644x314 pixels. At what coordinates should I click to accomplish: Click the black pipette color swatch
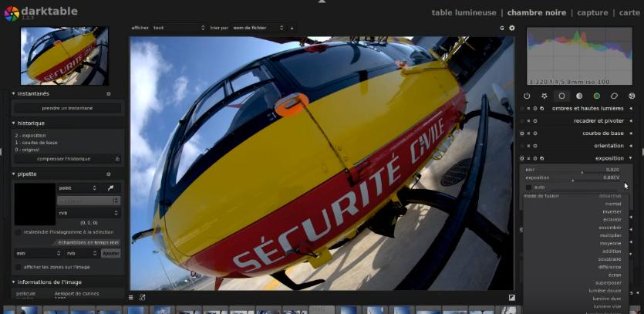(x=35, y=204)
